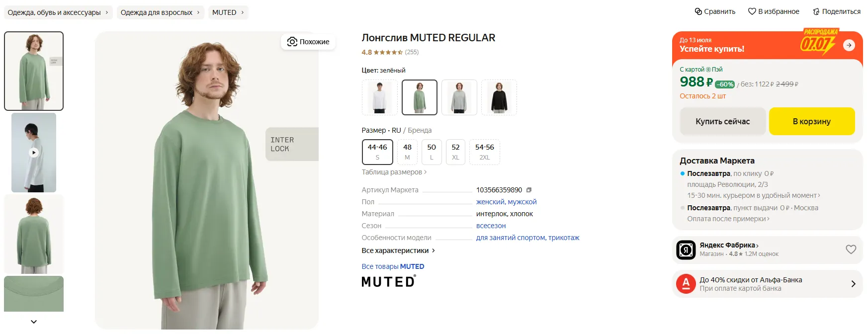Screen dimensions: 868x334
Task: Open the MUTED breadcrumb
Action: click(x=228, y=12)
